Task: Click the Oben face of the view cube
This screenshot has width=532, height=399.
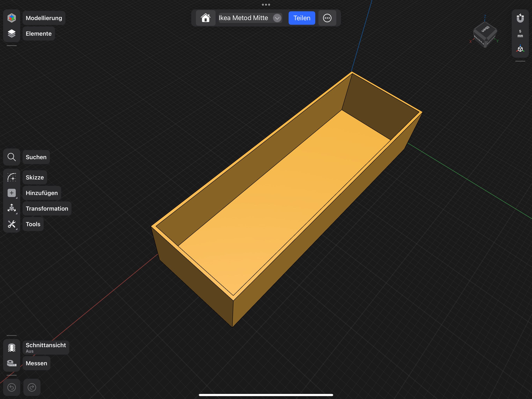Action: tap(485, 29)
